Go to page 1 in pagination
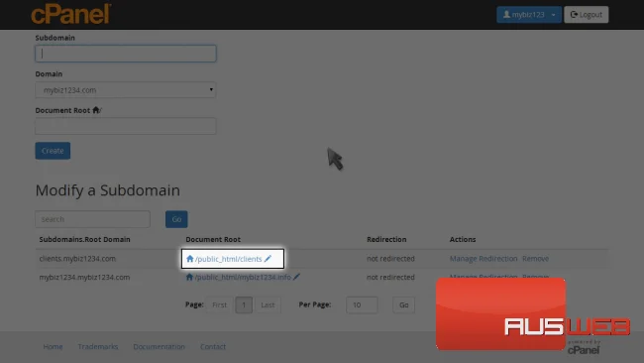644x363 pixels. click(x=244, y=305)
